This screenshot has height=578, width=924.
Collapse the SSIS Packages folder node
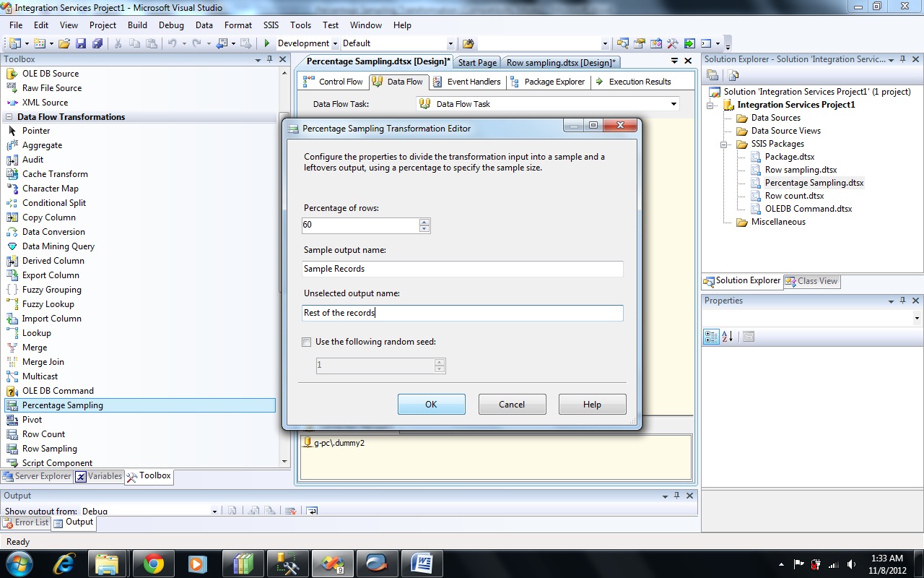[724, 144]
